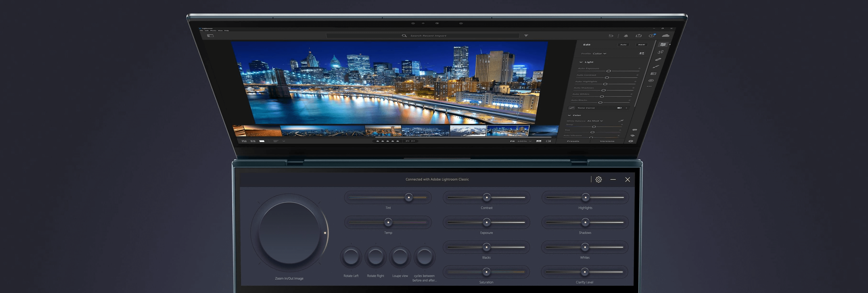Select the Brush adjustment tool

click(656, 67)
